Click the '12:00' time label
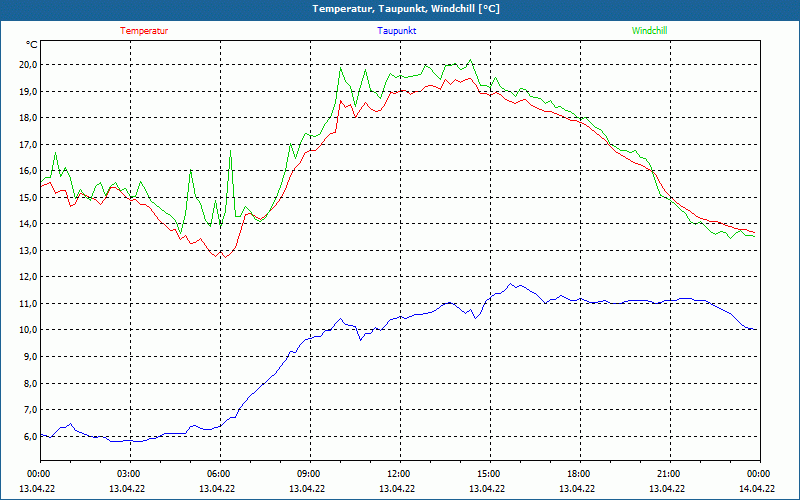 click(400, 474)
